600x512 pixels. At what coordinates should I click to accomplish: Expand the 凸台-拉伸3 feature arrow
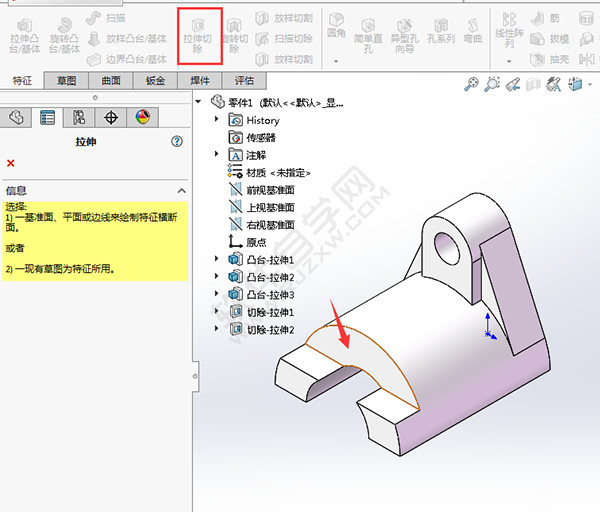(217, 294)
